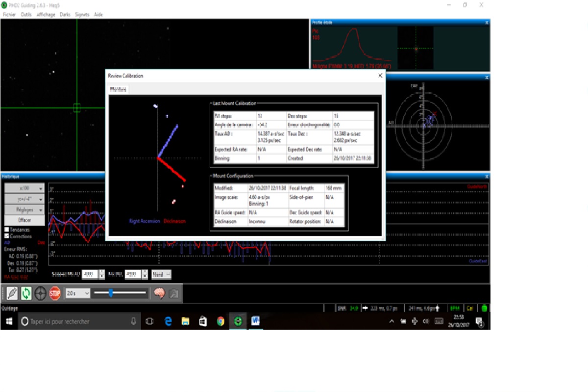Viewport: 588px width, 392px height.
Task: Stop guiding with the red STOP icon
Action: pos(55,293)
